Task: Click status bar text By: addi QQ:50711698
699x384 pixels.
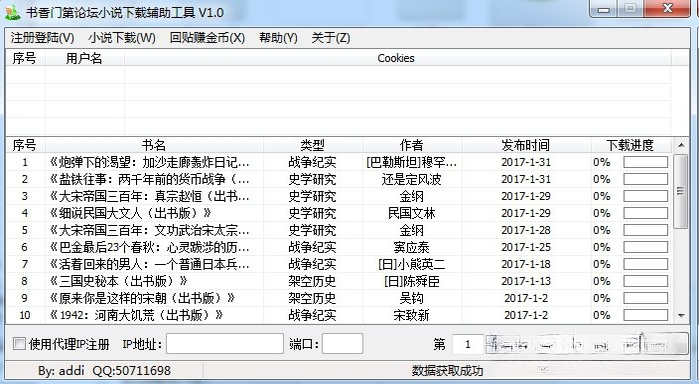Action: coord(104,370)
